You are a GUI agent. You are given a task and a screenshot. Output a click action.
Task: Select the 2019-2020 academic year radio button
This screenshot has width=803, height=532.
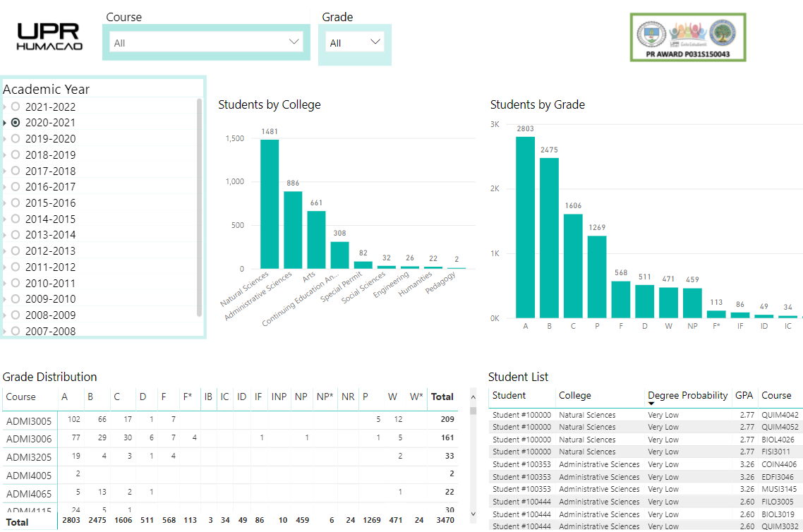(14, 138)
